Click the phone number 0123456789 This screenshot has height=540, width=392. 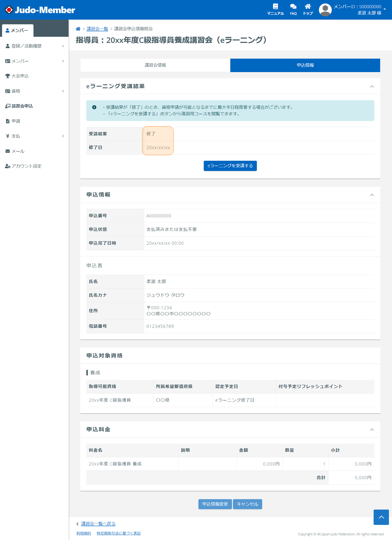[160, 326]
